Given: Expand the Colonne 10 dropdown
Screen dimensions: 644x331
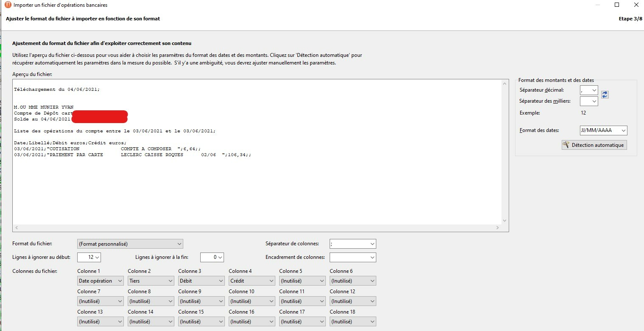Looking at the screenshot, I should [252, 301].
